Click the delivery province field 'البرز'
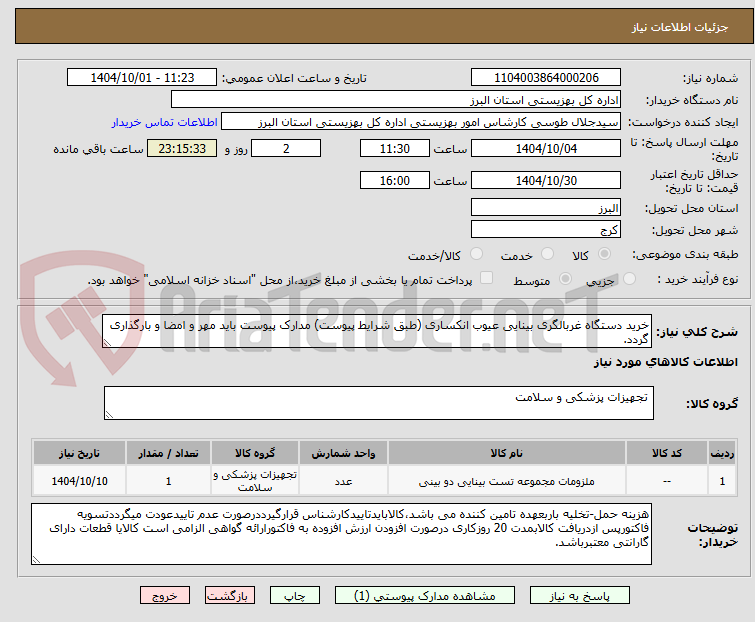 [546, 207]
